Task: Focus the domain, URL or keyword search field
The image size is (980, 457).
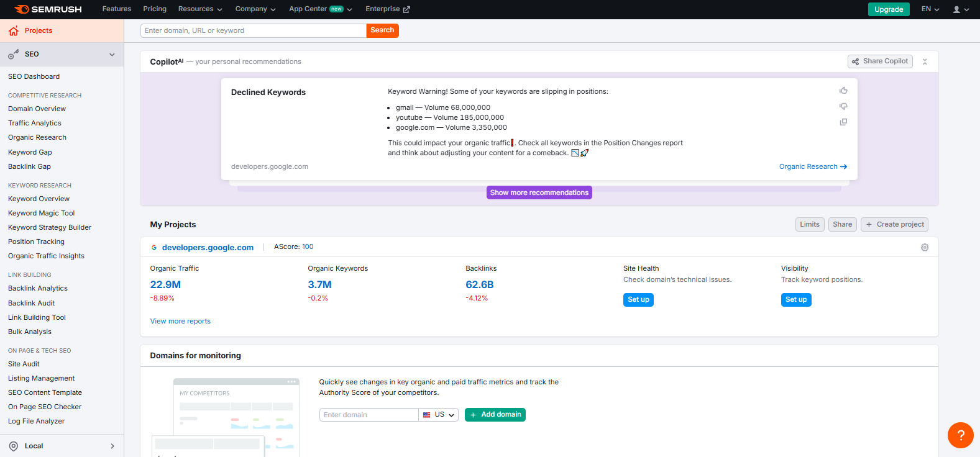Action: 254,30
